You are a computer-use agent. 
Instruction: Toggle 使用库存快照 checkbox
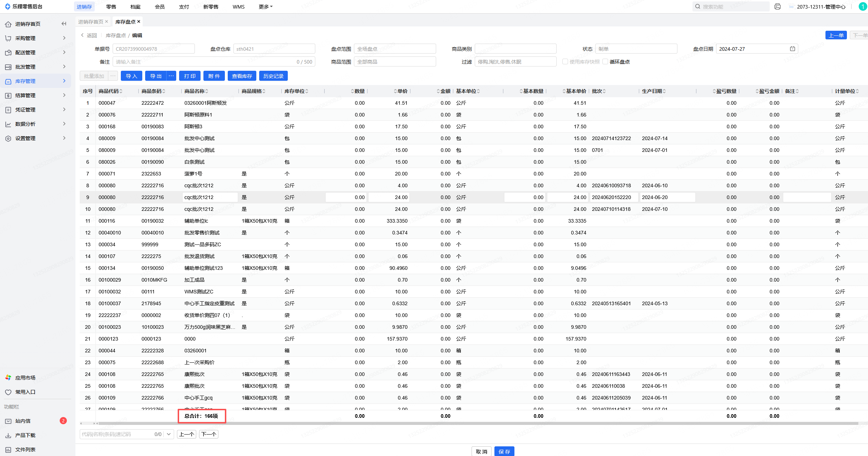(565, 62)
